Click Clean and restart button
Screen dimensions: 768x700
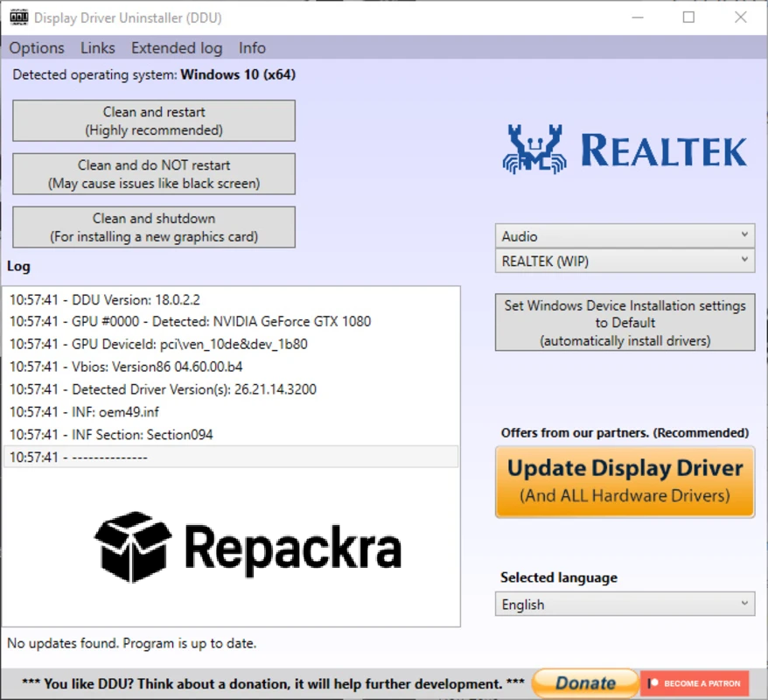point(154,121)
